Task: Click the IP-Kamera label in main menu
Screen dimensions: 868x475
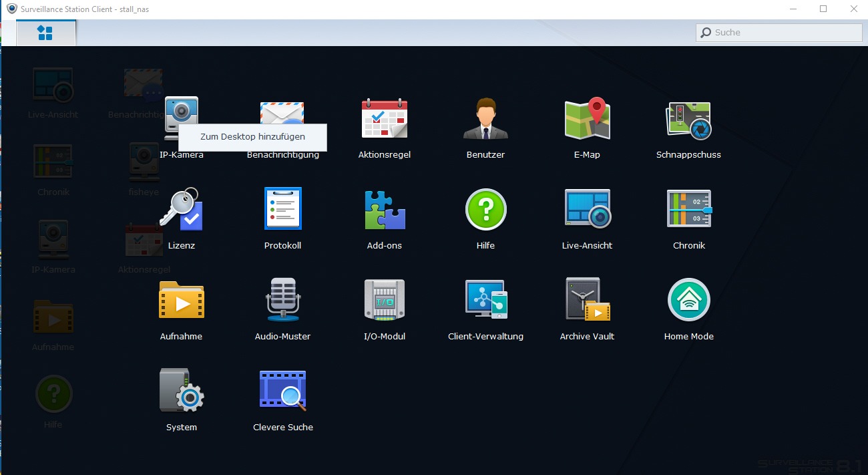Action: [x=182, y=155]
